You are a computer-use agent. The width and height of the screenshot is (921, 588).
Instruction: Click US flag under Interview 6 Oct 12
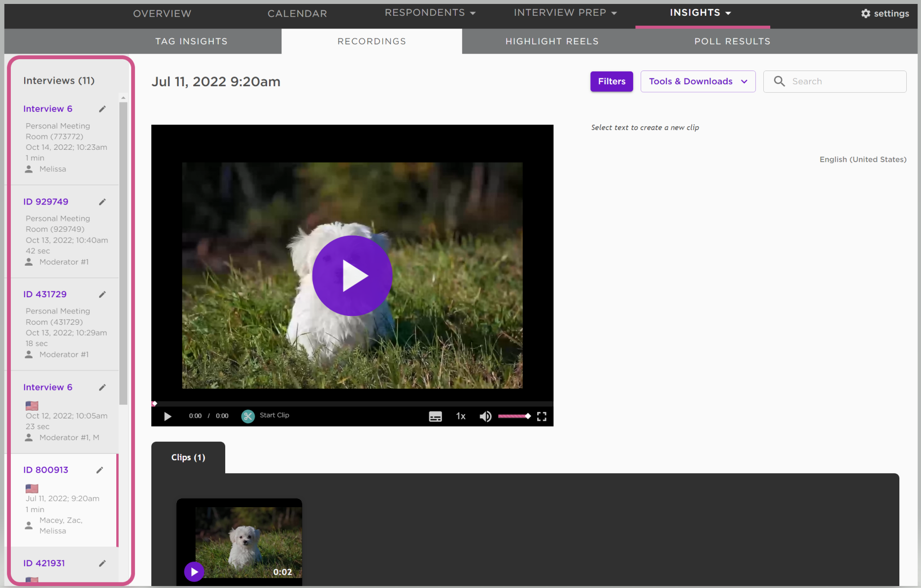coord(32,406)
